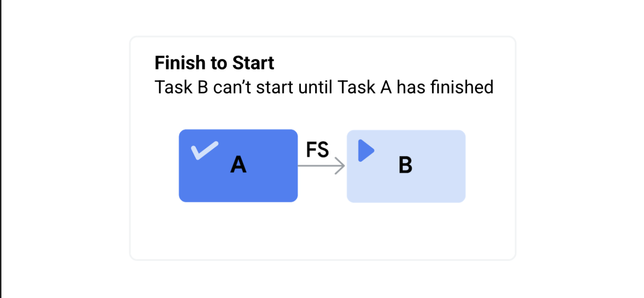Click "Task A" in the description sentence
The width and height of the screenshot is (644, 298).
click(364, 87)
